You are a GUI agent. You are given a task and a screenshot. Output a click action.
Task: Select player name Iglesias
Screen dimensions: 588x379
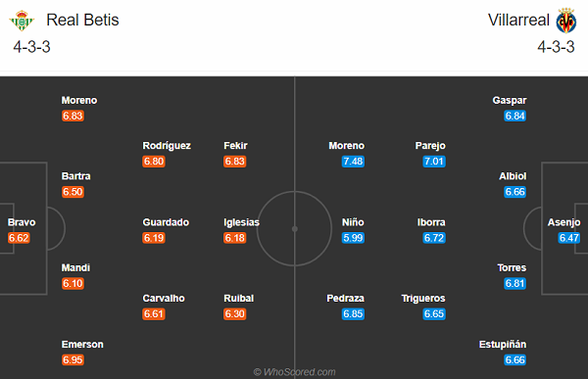coord(241,222)
